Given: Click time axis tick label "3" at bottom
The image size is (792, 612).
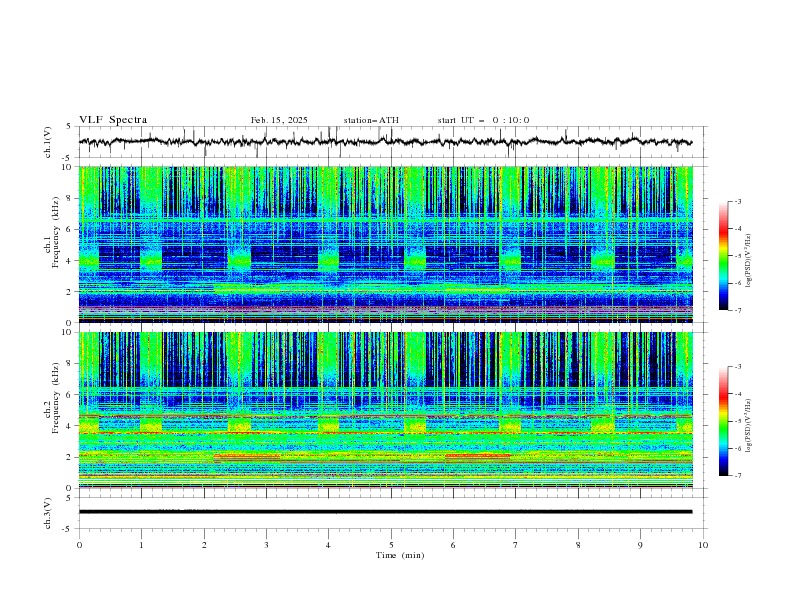Looking at the screenshot, I should [x=266, y=545].
